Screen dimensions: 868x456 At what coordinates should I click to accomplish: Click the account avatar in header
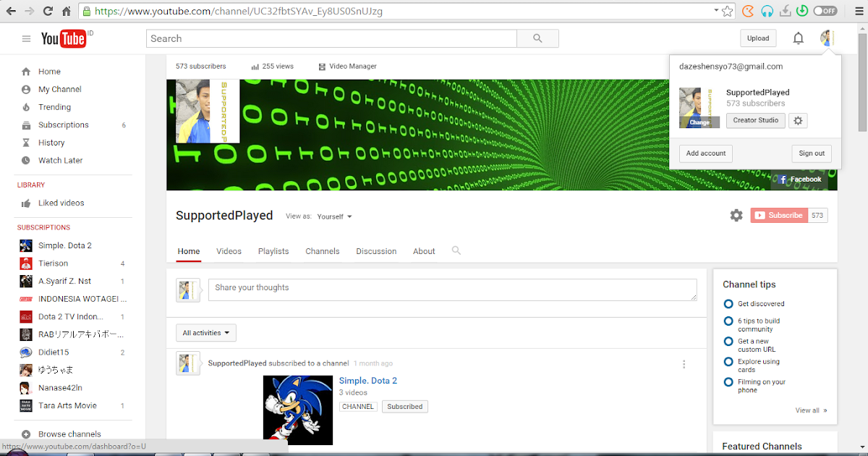tap(827, 38)
